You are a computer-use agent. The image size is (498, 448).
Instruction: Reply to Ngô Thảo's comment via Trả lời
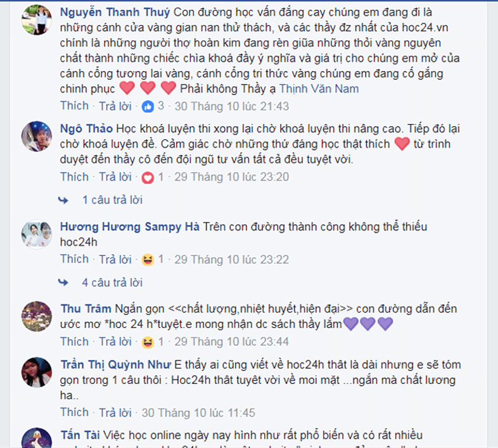[115, 177]
